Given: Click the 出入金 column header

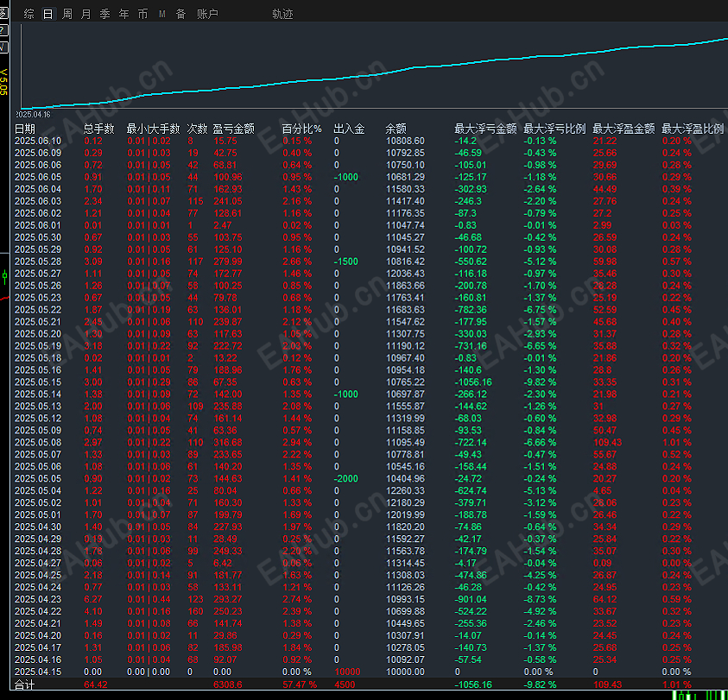Looking at the screenshot, I should 349,129.
